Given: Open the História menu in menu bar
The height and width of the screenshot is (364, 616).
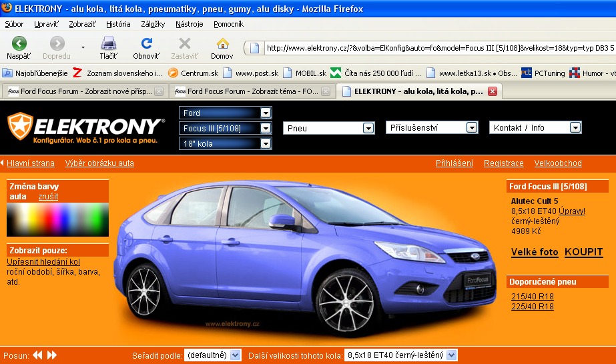Looking at the screenshot, I should pos(118,24).
